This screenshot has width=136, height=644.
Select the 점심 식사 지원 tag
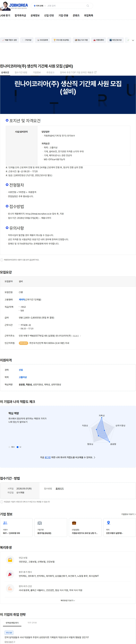coord(81,40)
